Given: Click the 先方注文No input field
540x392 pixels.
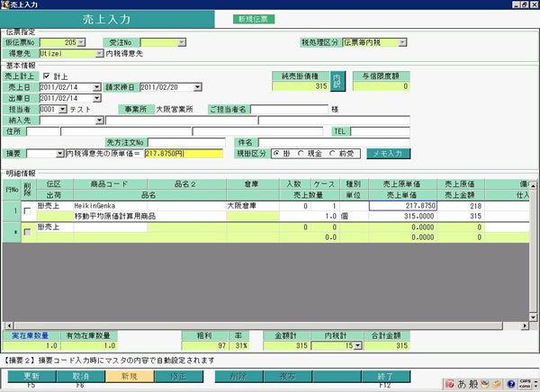Looking at the screenshot, I should (186, 142).
